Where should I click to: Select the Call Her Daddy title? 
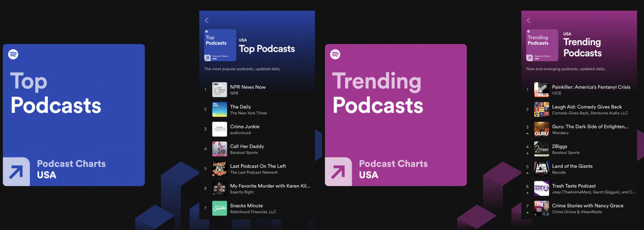coord(247,146)
